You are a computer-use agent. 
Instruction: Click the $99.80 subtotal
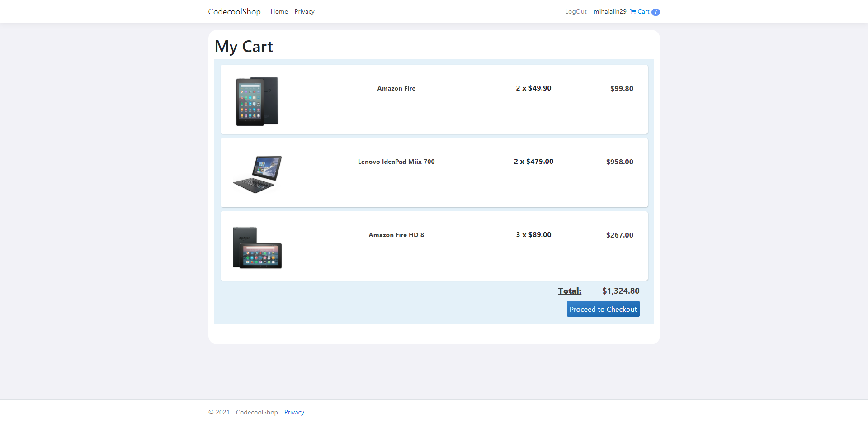click(x=622, y=89)
